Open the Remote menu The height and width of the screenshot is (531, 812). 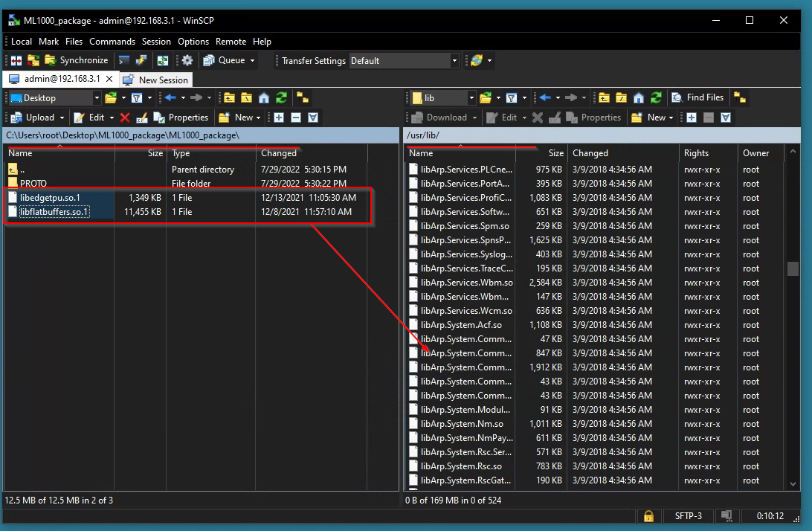231,42
